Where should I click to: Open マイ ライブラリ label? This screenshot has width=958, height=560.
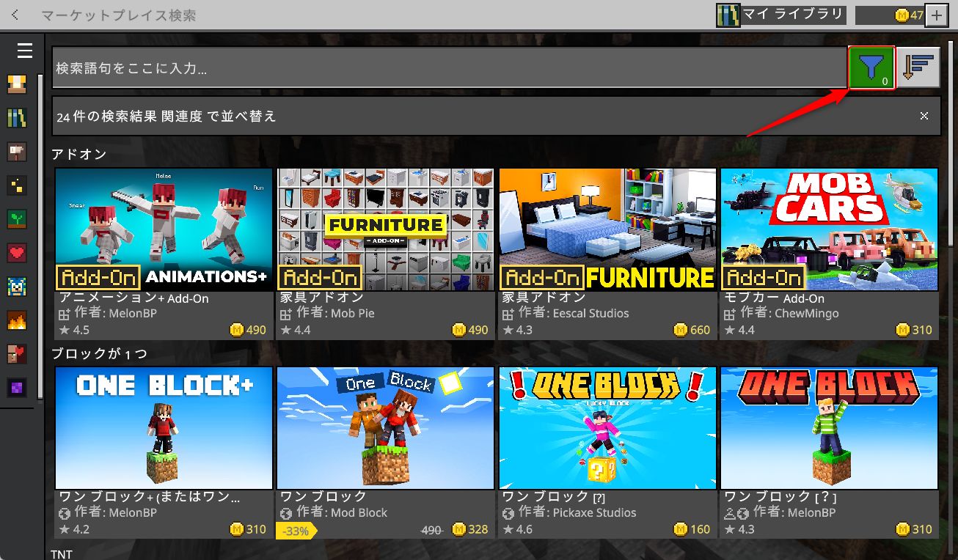[793, 15]
